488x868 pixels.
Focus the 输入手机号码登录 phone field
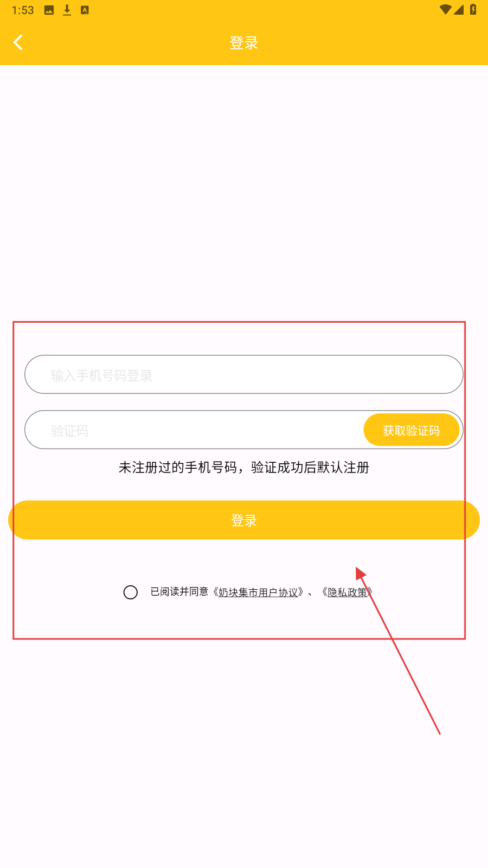[x=244, y=374]
